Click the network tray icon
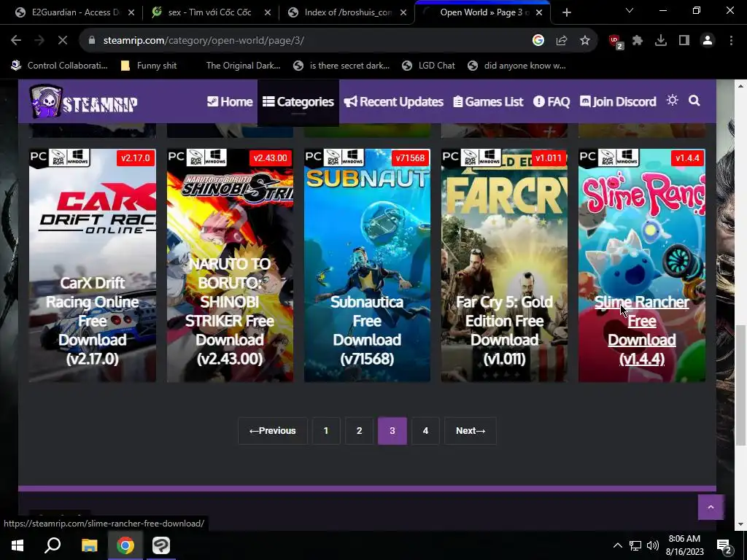The width and height of the screenshot is (747, 560). 635,545
